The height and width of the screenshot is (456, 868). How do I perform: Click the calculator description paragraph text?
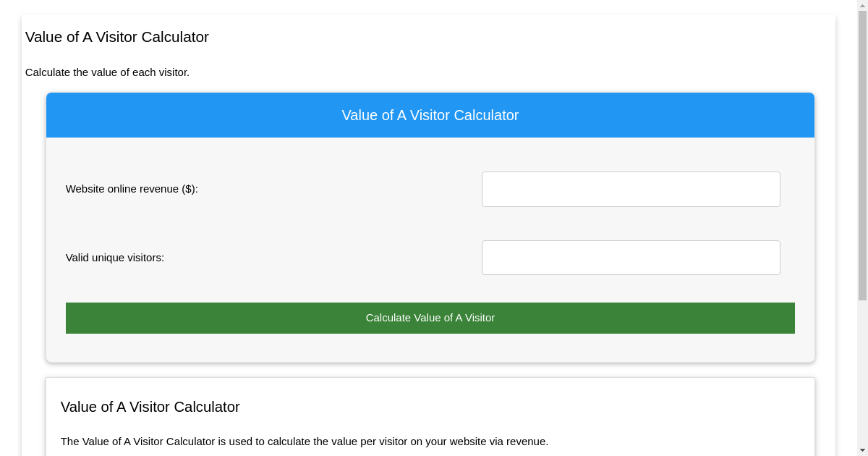pos(305,442)
